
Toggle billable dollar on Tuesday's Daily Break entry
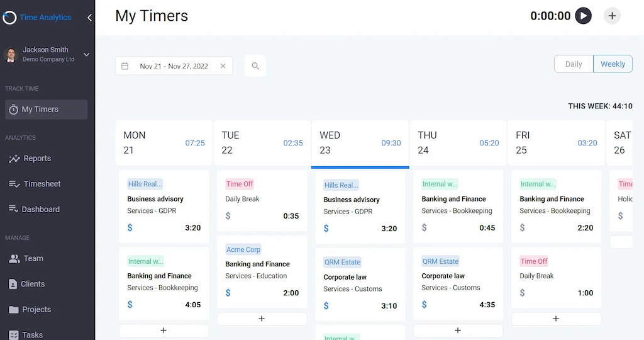tap(228, 215)
